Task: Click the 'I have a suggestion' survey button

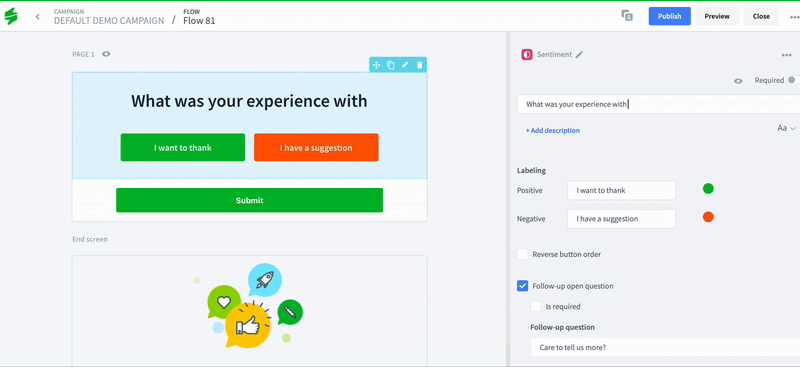Action: 316,148
